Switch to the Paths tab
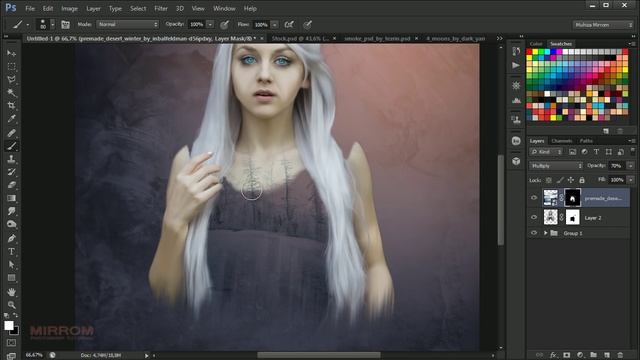 coord(586,141)
